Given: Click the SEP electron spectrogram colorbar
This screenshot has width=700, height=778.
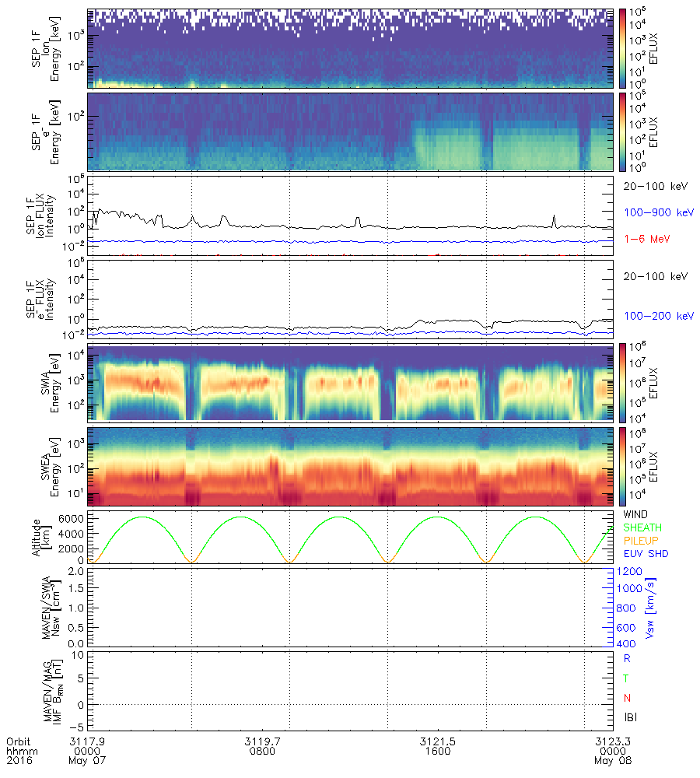Looking at the screenshot, I should pyautogui.click(x=623, y=132).
